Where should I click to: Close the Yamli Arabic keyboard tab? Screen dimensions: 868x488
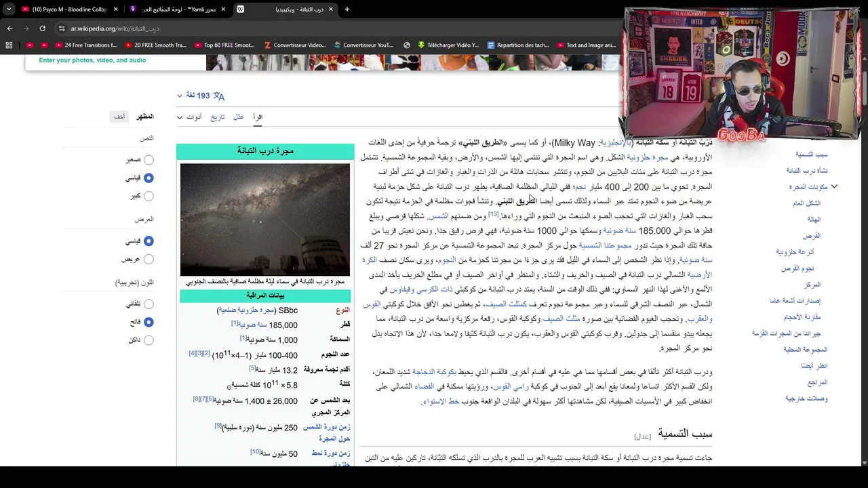tap(224, 9)
